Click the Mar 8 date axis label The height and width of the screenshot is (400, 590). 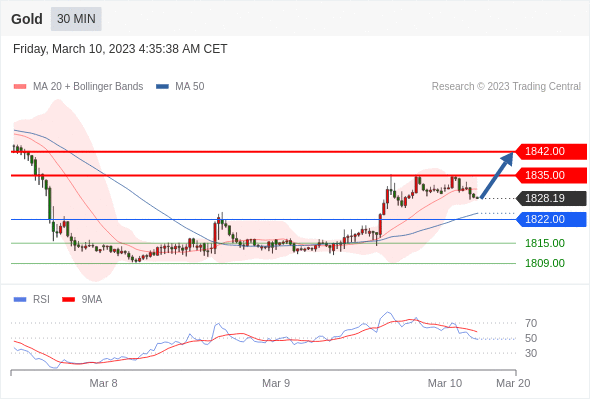[103, 383]
